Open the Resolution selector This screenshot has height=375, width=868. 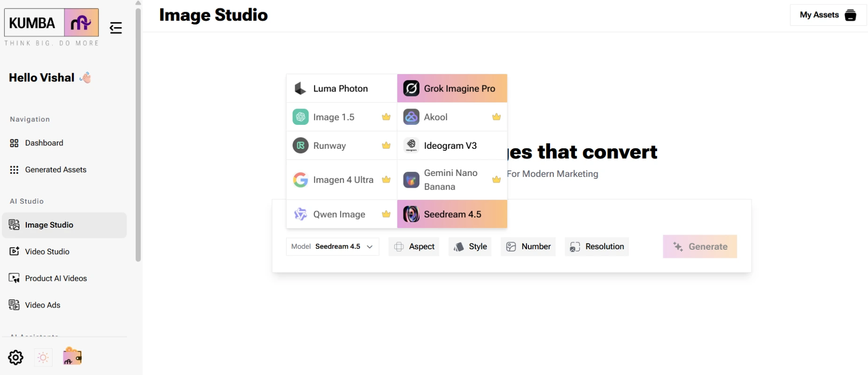(597, 246)
